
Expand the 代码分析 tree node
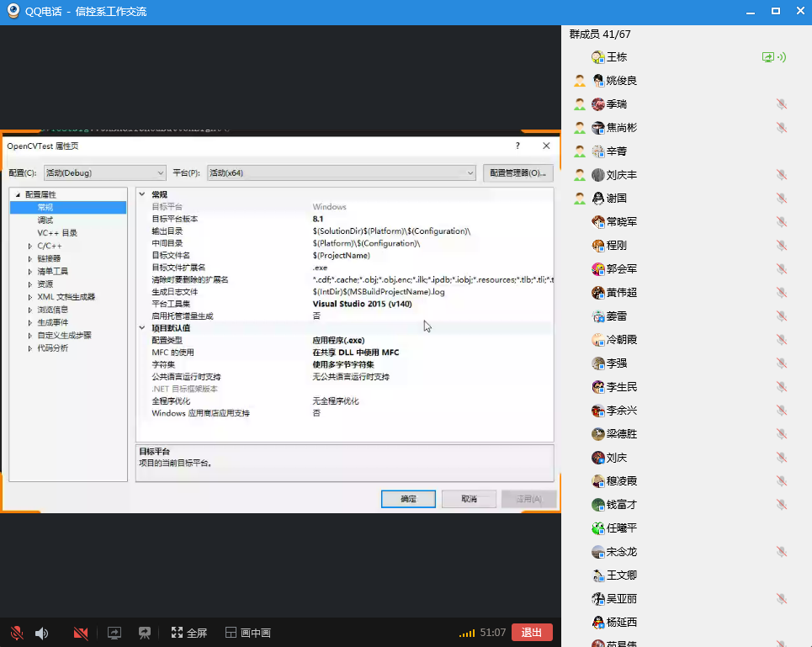(x=30, y=348)
